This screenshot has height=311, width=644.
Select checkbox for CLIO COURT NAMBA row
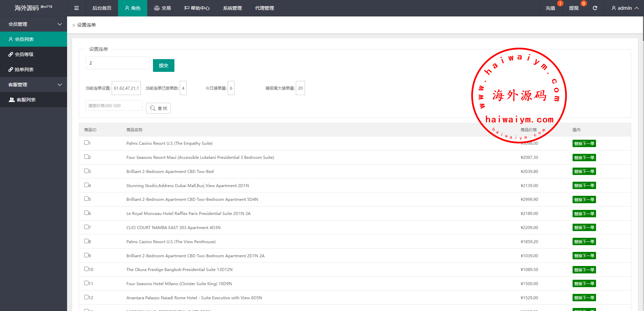point(86,227)
